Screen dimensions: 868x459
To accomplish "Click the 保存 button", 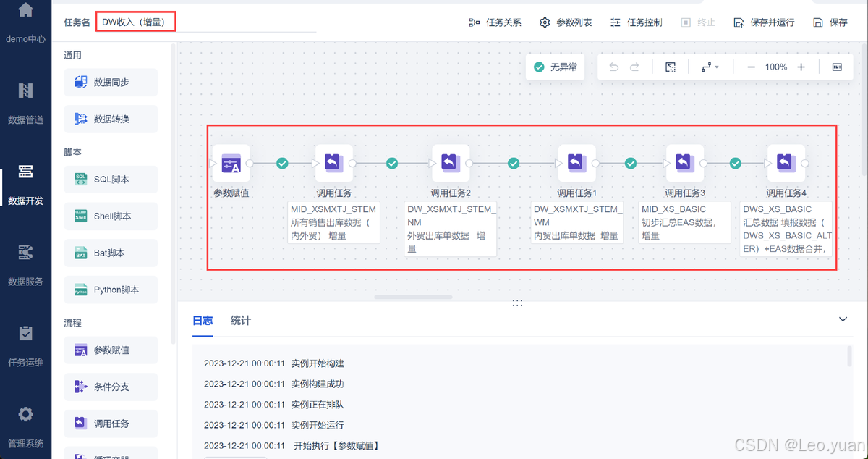I will point(830,22).
